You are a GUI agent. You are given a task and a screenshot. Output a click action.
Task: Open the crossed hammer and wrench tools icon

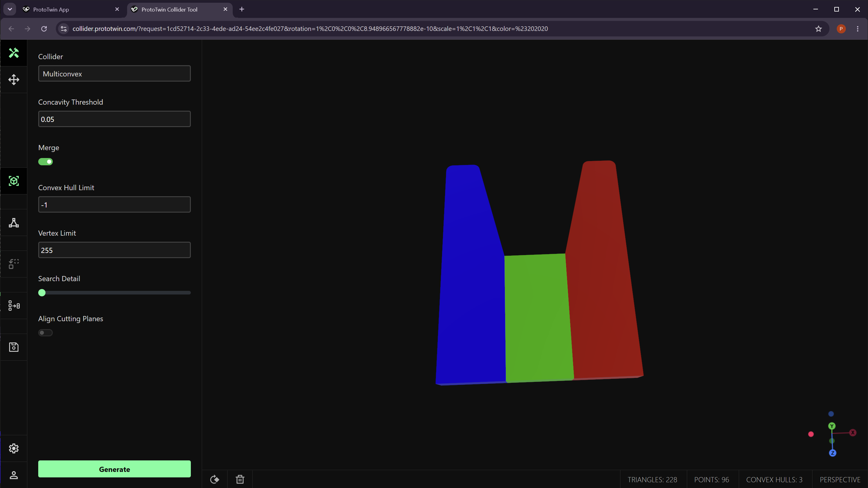pos(14,53)
